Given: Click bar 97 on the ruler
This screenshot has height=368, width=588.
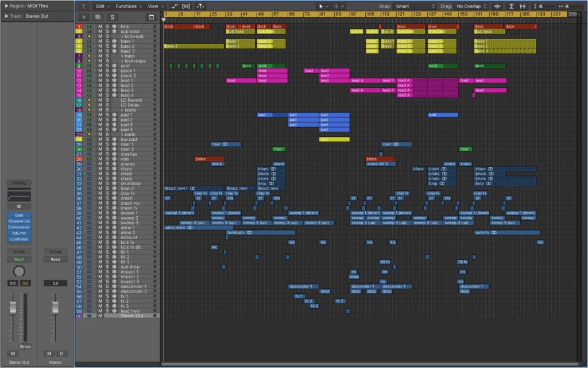Looking at the screenshot, I should pos(353,14).
